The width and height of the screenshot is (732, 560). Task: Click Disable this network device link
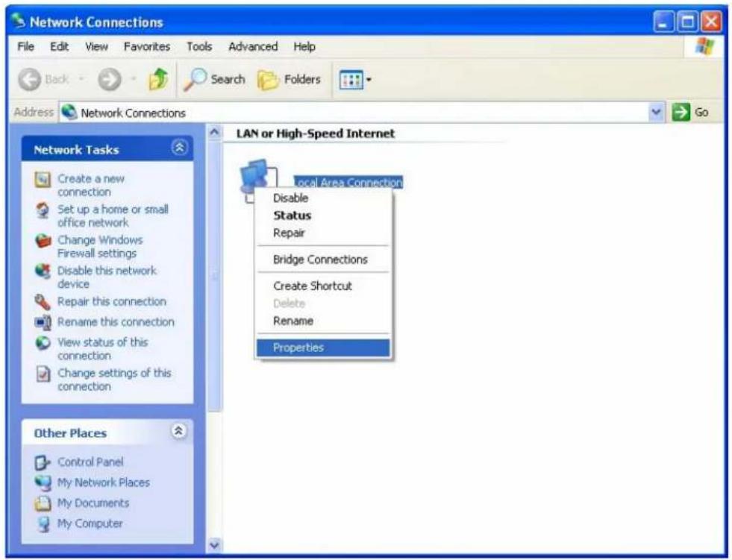[x=107, y=277]
